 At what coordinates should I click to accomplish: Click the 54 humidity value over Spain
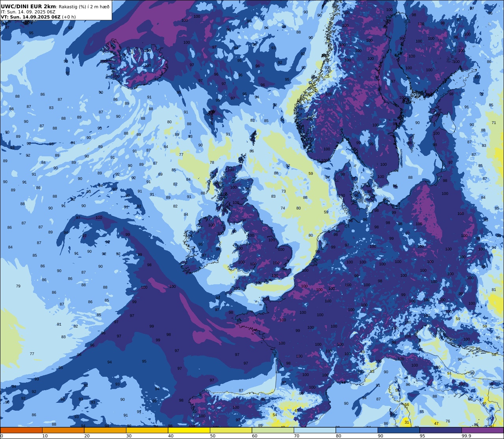[x=275, y=415]
